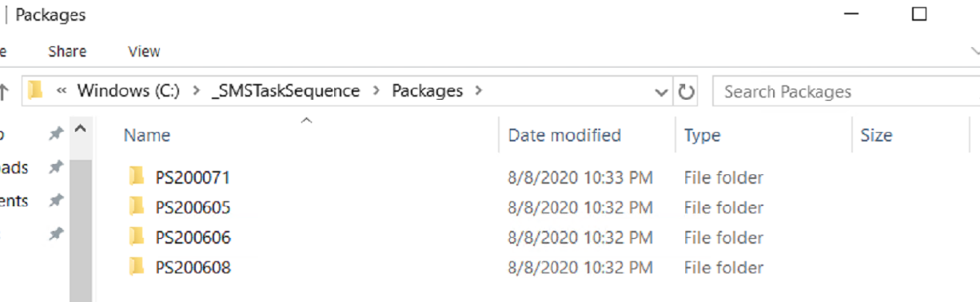The width and height of the screenshot is (980, 302).
Task: Click the refresh icon beside address bar
Action: tap(686, 92)
